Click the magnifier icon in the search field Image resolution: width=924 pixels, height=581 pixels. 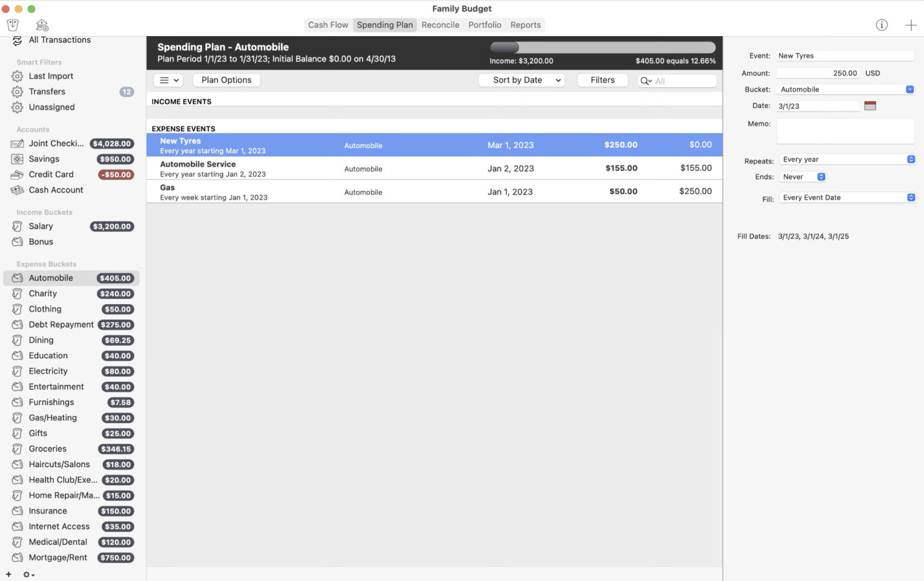click(645, 80)
